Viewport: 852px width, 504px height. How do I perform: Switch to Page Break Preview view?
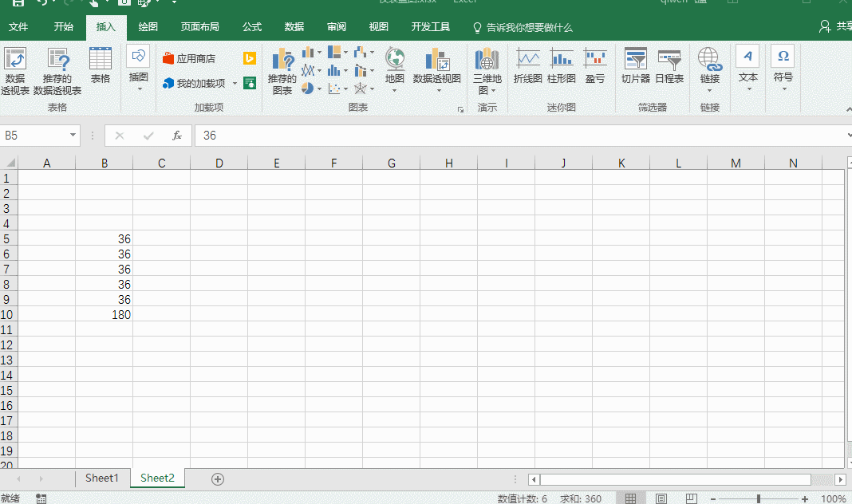tap(691, 498)
